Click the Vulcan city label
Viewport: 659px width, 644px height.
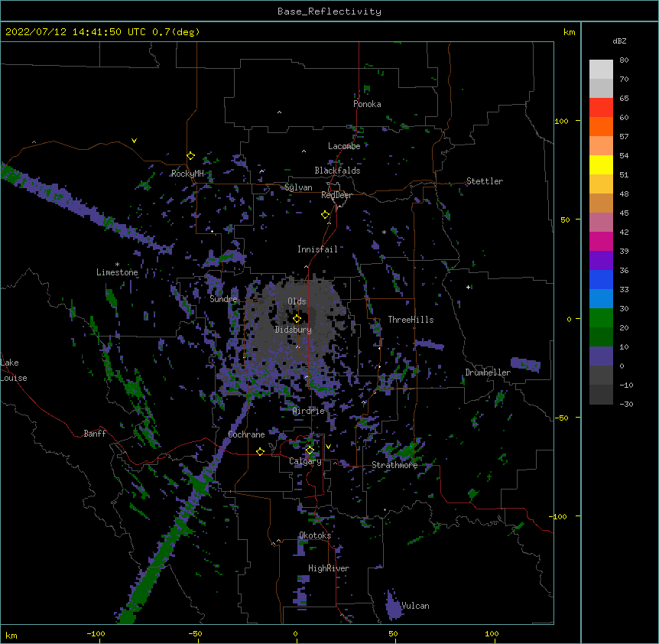click(415, 606)
